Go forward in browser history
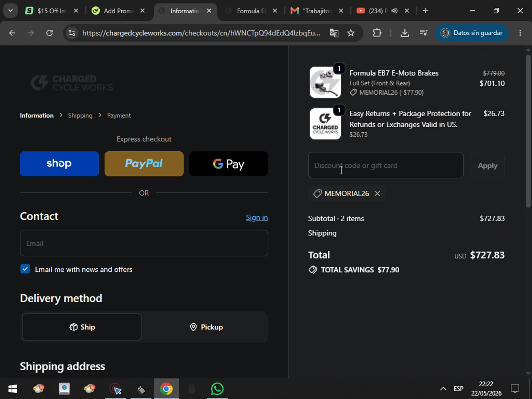The width and height of the screenshot is (532, 399). 31,33
